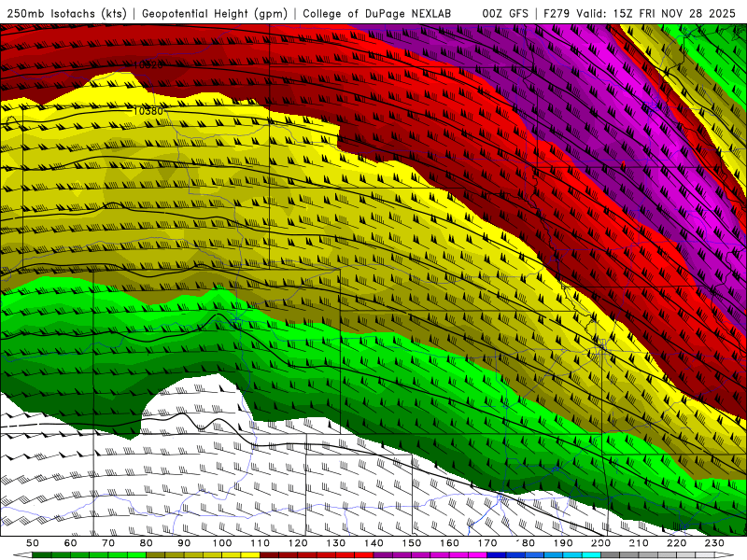The image size is (747, 560).
Task: Click the 'F279' forecast hour label
Action: tap(557, 14)
